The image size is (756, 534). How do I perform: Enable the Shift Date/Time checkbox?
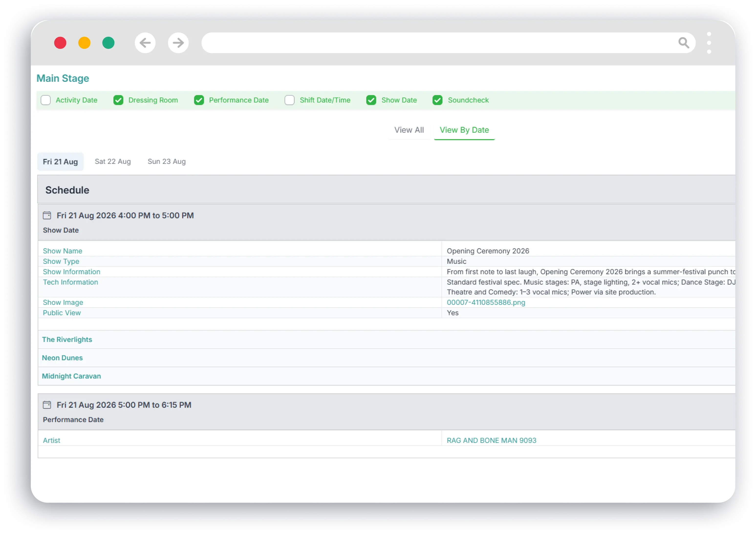(290, 100)
